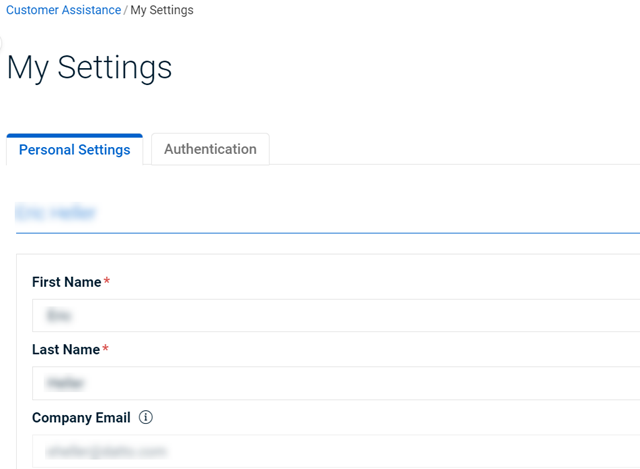This screenshot has height=469, width=640.
Task: Click the My Settings breadcrumb text
Action: click(162, 10)
